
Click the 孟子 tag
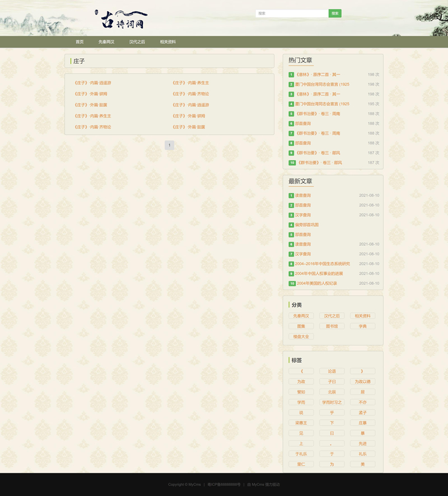[362, 413]
